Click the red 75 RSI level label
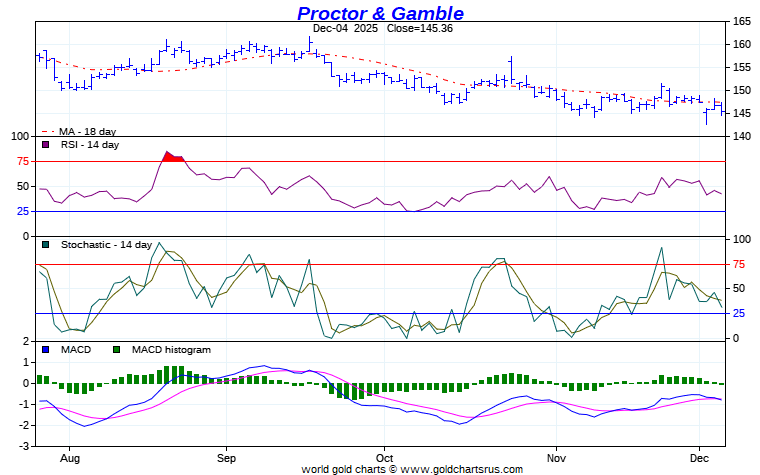This screenshot has width=760, height=475. click(23, 161)
